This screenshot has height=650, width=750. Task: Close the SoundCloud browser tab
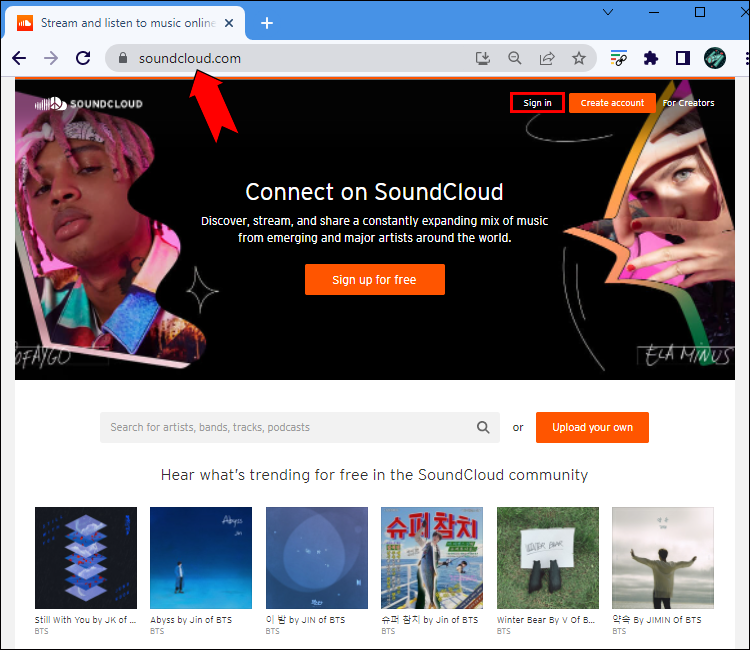[x=229, y=23]
